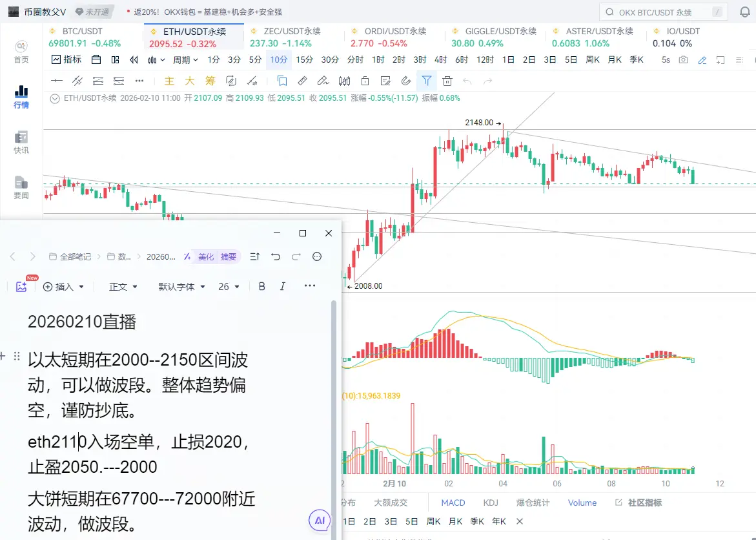The image size is (756, 540).
Task: Select the trash delete drawings icon
Action: click(x=447, y=81)
